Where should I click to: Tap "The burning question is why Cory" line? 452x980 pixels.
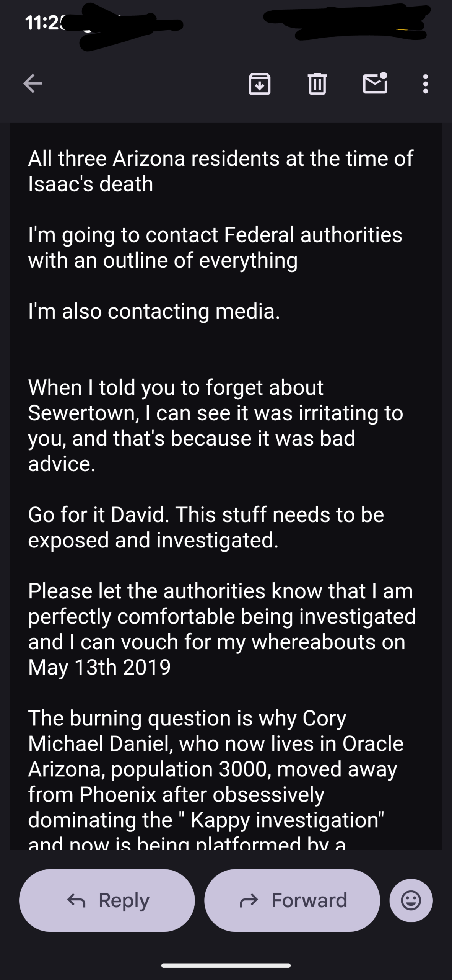[x=187, y=718]
